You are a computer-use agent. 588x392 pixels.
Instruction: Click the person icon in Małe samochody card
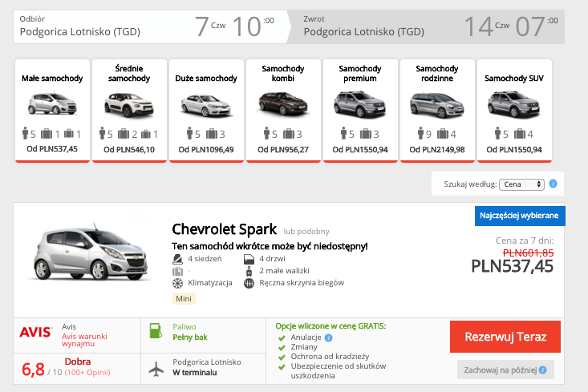coord(25,133)
